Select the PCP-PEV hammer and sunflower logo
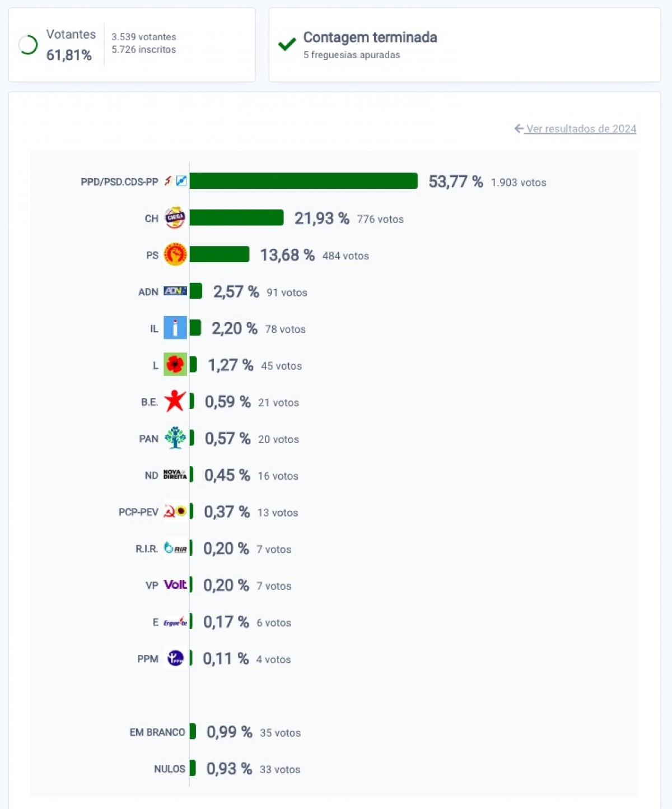 point(175,512)
